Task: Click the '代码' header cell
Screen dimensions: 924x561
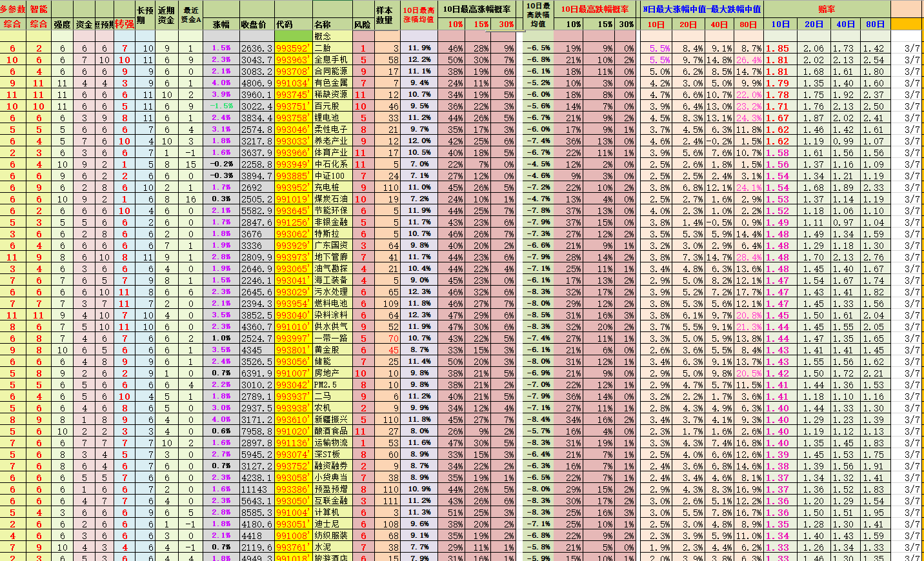Action: 285,25
